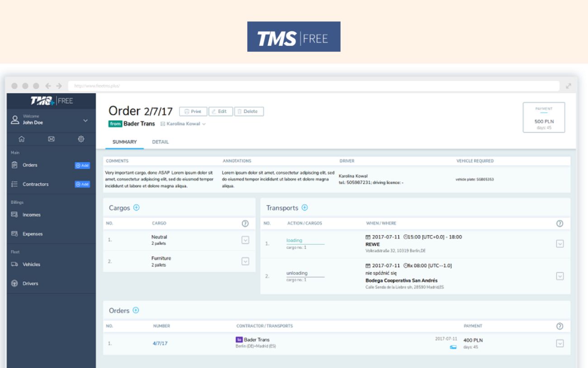Click plus icon next to Cargos
The height and width of the screenshot is (368, 588).
click(x=137, y=208)
